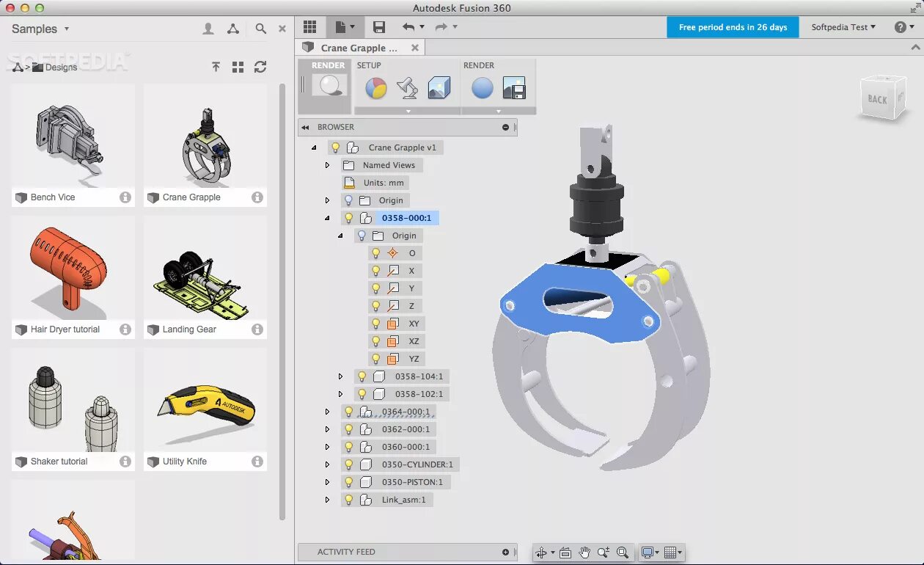Click the upload arrow icon
This screenshot has width=924, height=565.
216,67
